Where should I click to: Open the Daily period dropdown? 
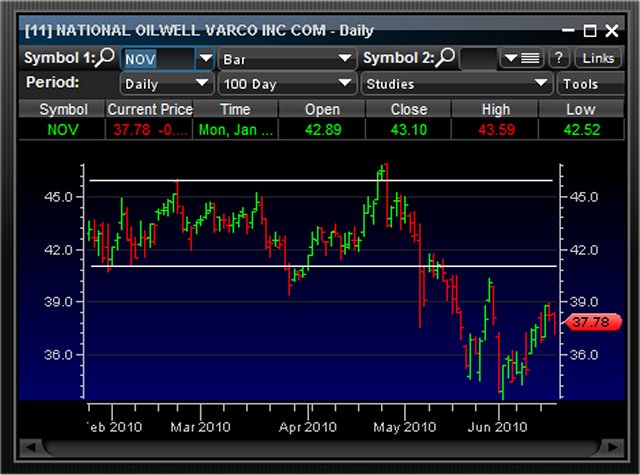coord(167,84)
